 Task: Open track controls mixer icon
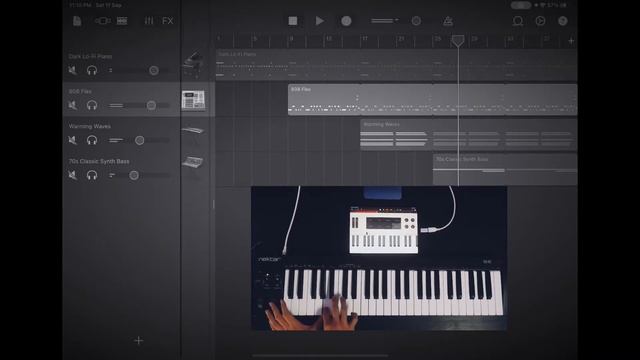[x=149, y=21]
